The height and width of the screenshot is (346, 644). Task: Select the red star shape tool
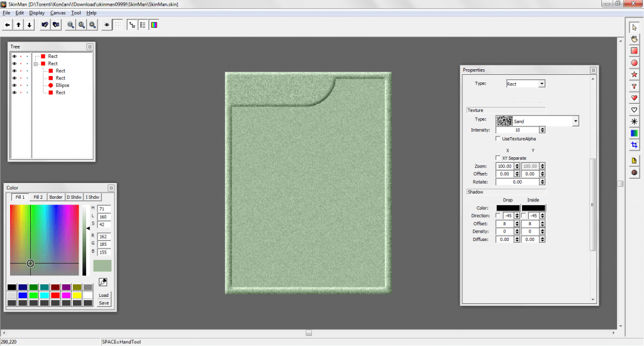coord(635,74)
